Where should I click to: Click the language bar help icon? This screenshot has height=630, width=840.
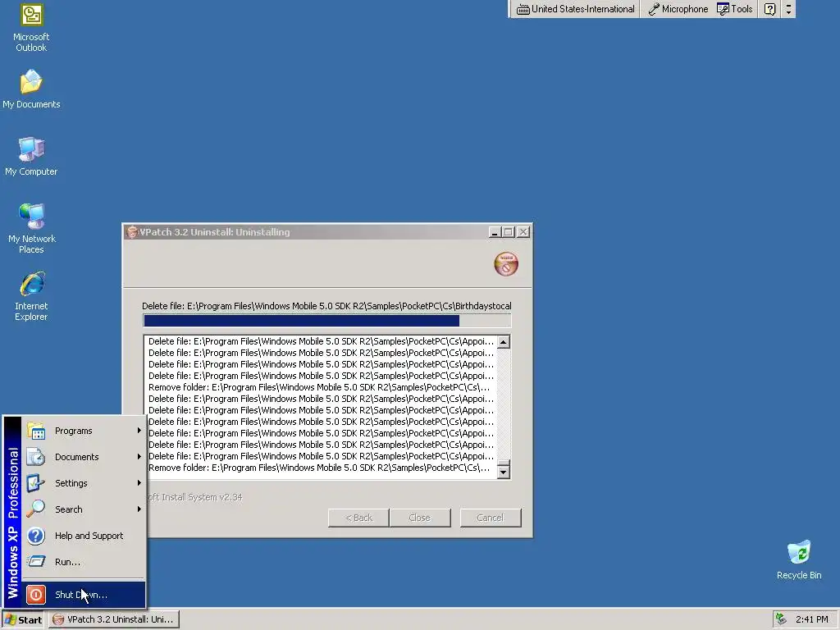pos(769,9)
